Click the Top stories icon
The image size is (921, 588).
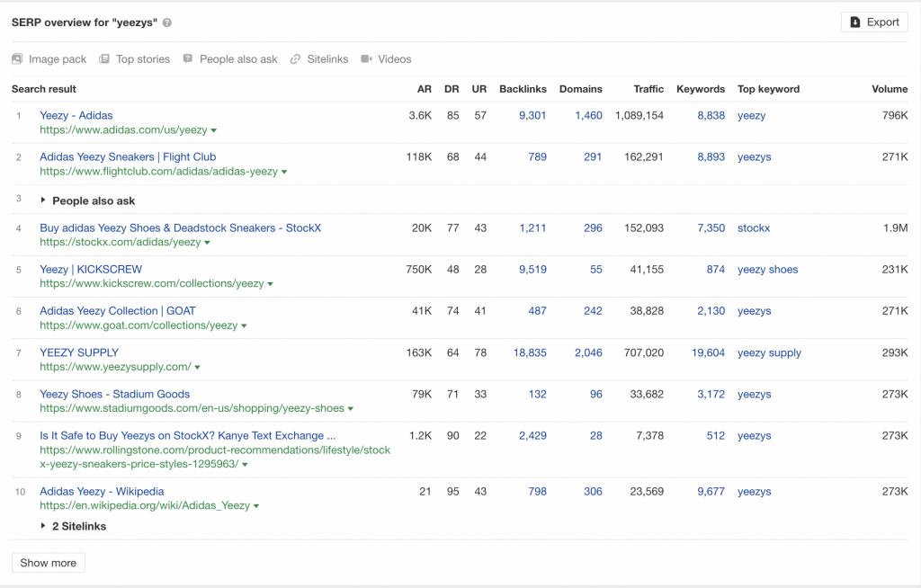click(x=104, y=58)
